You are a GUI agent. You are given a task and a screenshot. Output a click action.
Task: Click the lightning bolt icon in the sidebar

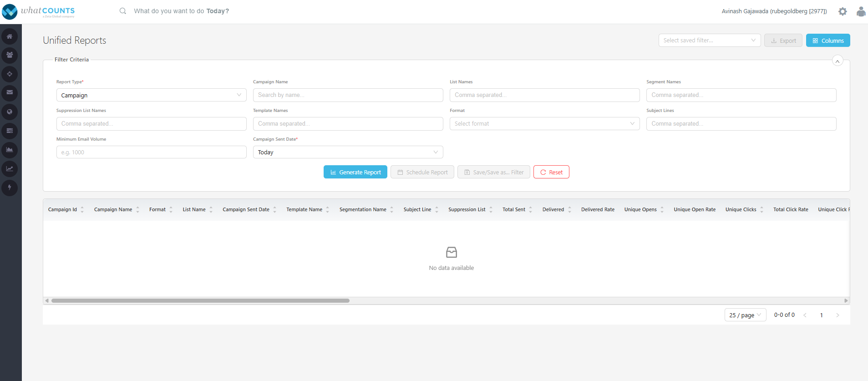[x=10, y=188]
